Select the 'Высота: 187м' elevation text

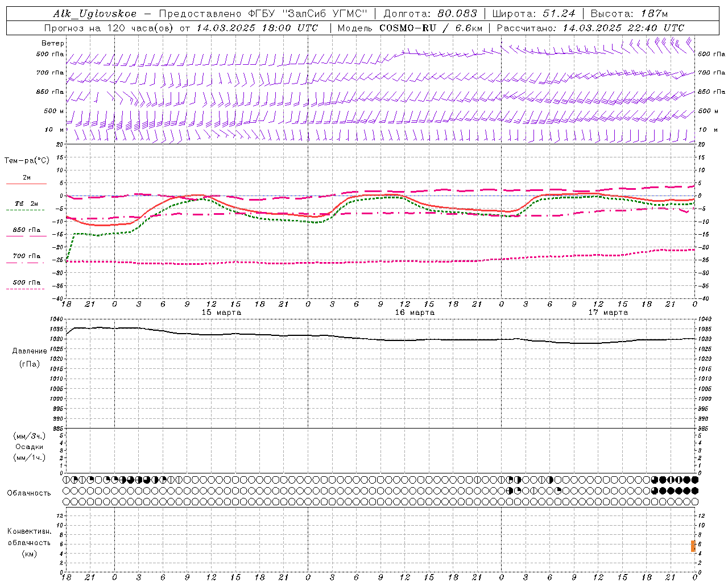tap(629, 14)
